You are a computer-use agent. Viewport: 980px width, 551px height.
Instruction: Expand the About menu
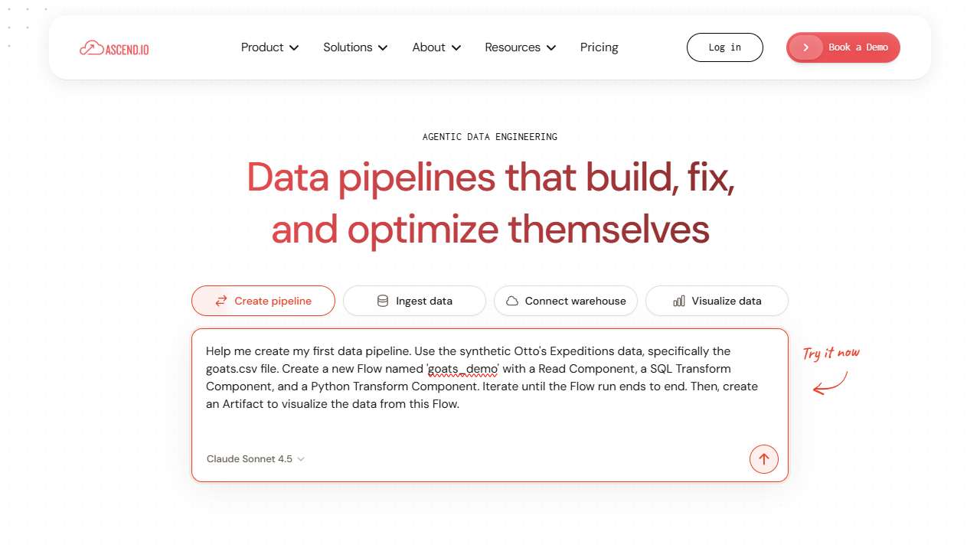(x=436, y=47)
